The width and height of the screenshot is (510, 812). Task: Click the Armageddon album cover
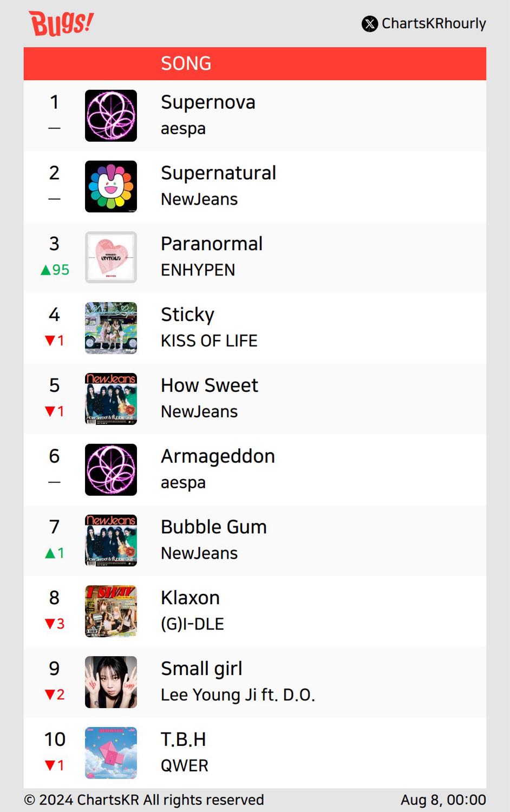[x=111, y=470]
